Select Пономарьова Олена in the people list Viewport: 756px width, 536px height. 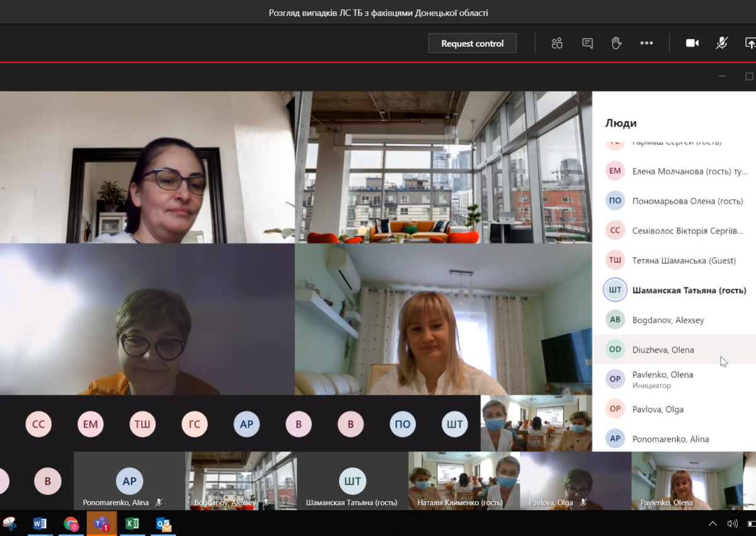click(x=674, y=201)
